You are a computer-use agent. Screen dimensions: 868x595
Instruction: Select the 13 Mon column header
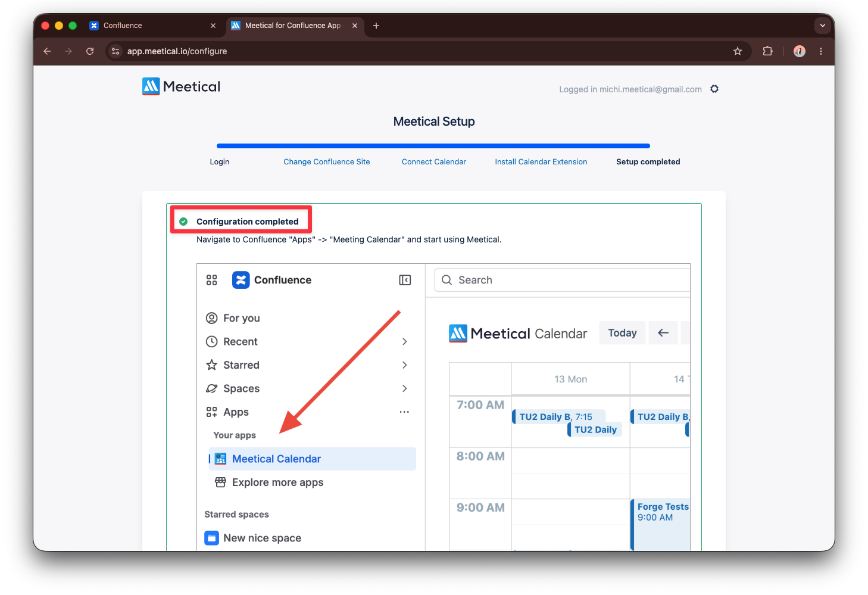[571, 379]
